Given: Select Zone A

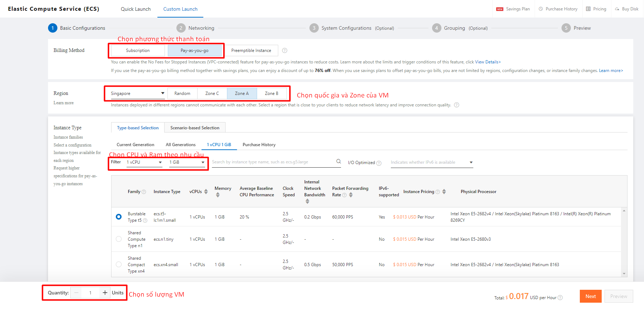Looking at the screenshot, I should tap(242, 93).
